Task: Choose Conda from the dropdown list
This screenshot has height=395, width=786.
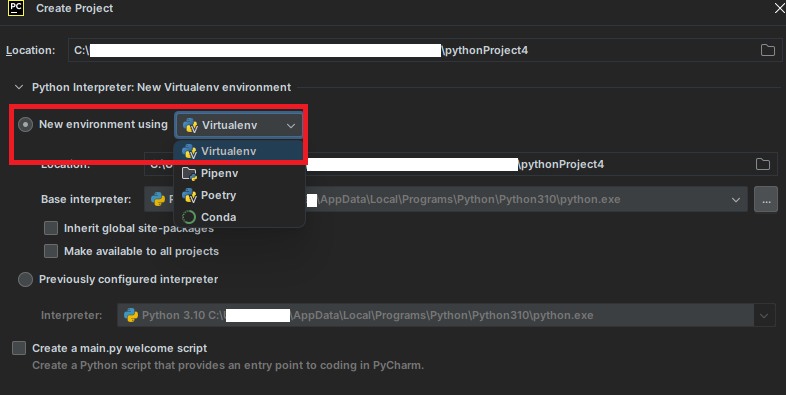Action: tap(239, 217)
